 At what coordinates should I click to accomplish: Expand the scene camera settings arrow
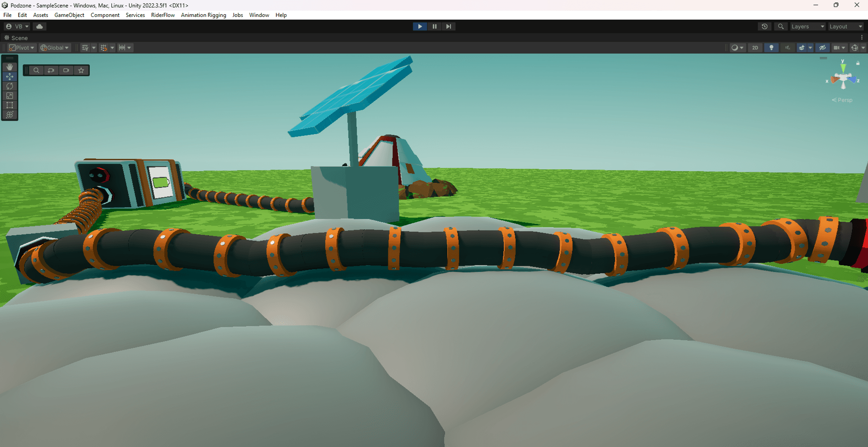tap(844, 48)
